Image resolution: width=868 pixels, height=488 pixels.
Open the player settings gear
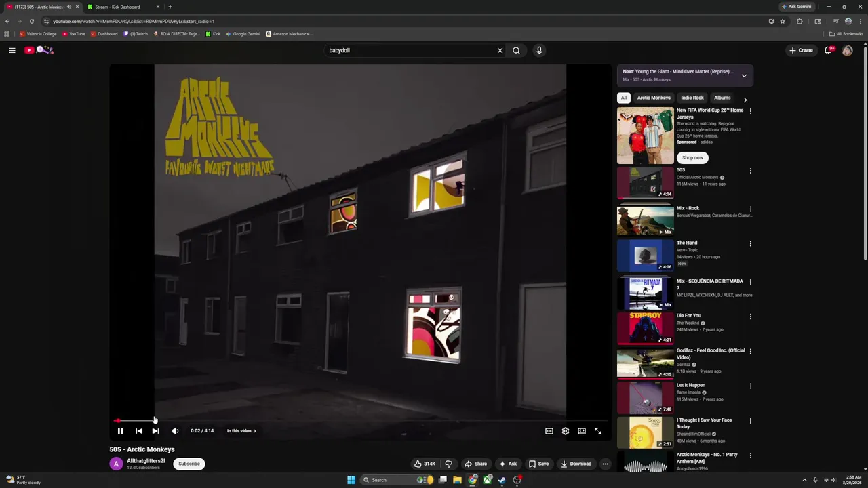tap(566, 431)
